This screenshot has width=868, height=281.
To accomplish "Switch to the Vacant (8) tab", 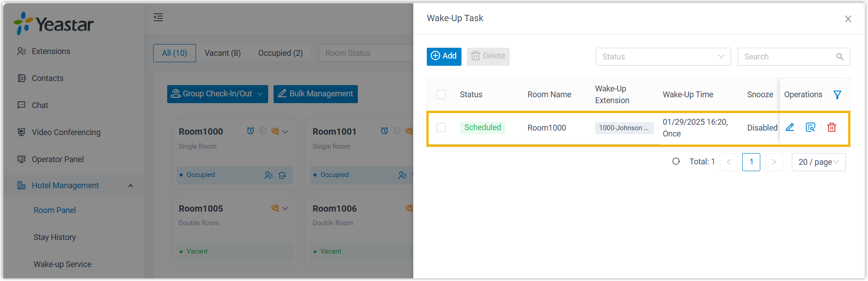I will tap(223, 53).
